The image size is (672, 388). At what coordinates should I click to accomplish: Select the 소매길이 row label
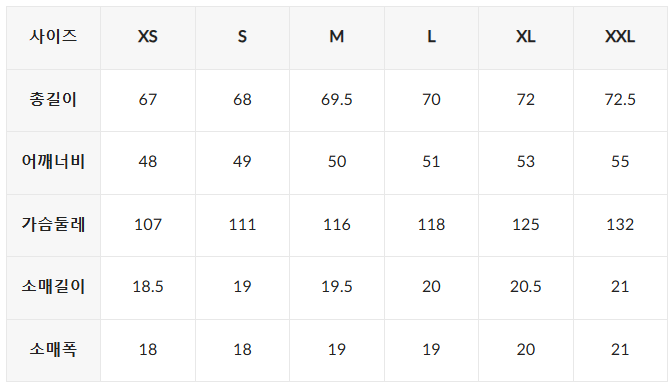[x=54, y=288]
